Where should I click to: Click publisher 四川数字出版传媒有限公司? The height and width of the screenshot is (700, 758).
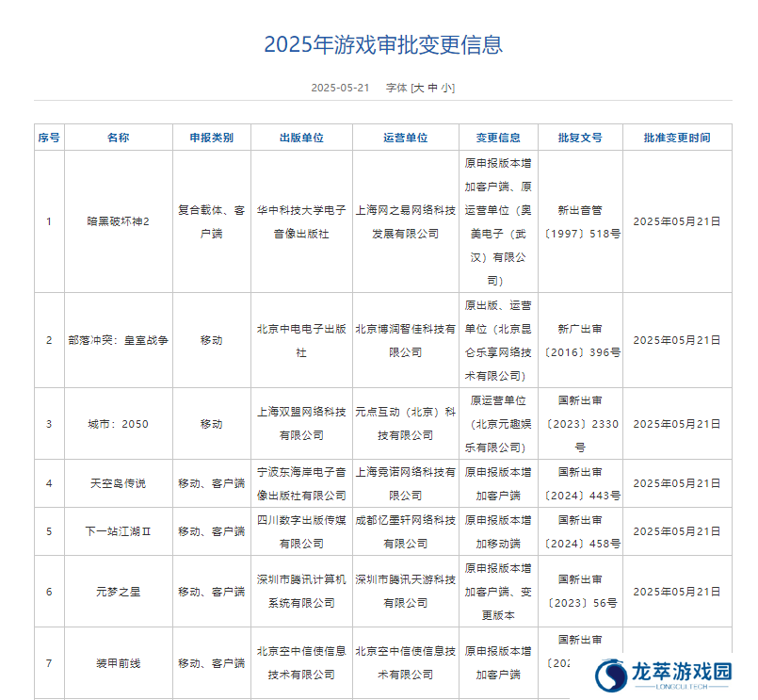click(x=301, y=532)
